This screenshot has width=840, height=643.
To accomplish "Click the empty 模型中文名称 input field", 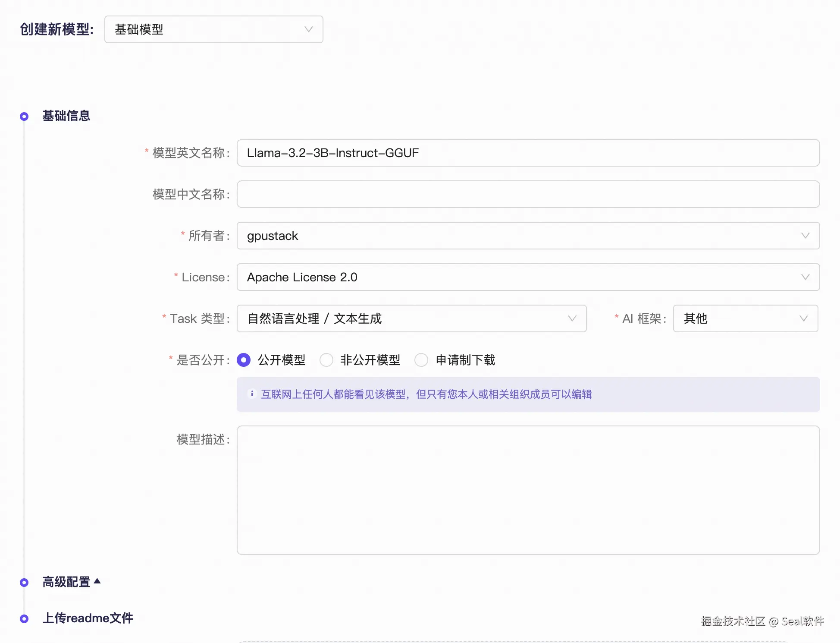I will click(528, 194).
